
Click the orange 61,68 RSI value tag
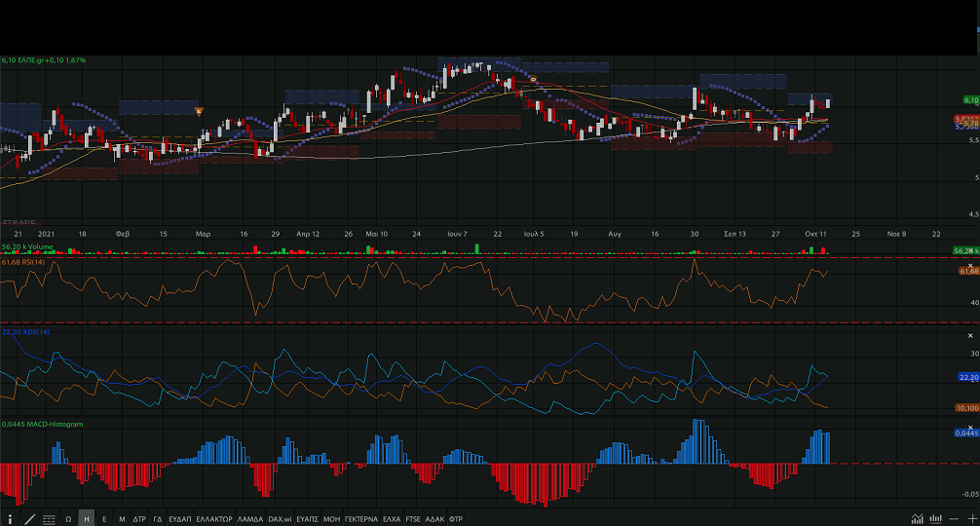[968, 271]
